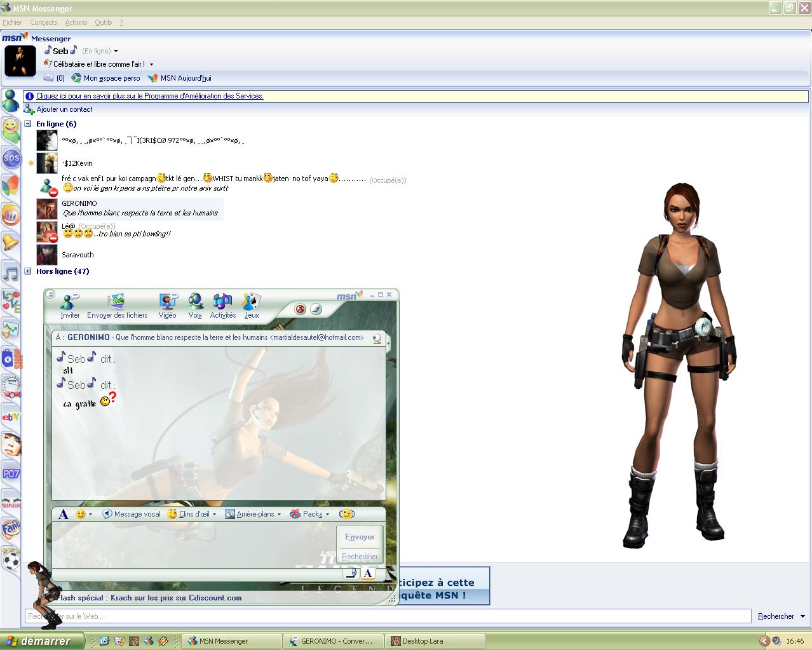Open the yellow smiley tab in the sidebar
Image resolution: width=812 pixels, height=650 pixels.
pos(11,129)
